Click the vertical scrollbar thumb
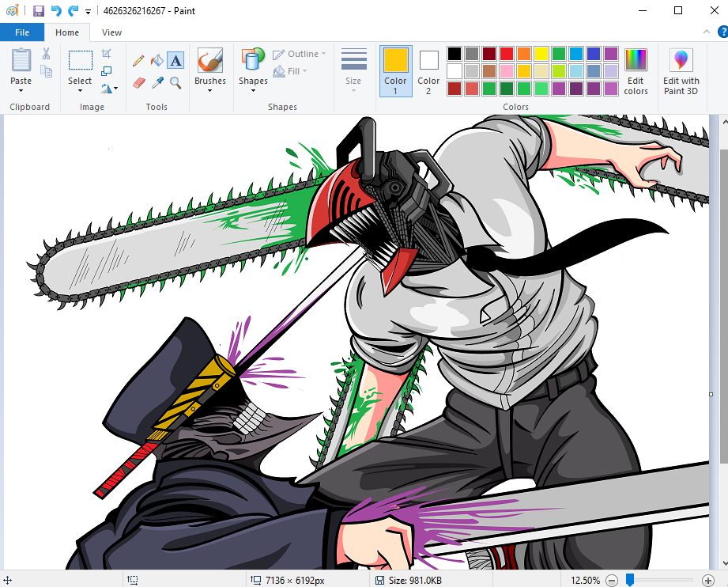The width and height of the screenshot is (728, 587). pyautogui.click(x=724, y=306)
